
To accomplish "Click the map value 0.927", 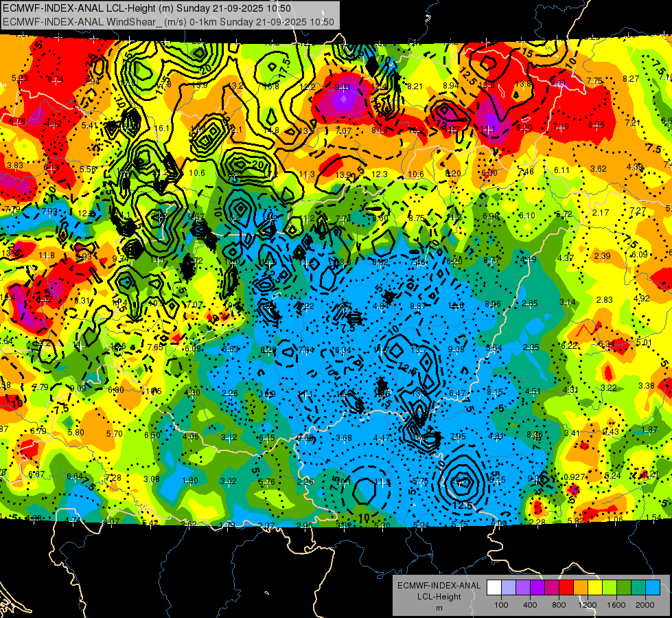I will point(575,477).
